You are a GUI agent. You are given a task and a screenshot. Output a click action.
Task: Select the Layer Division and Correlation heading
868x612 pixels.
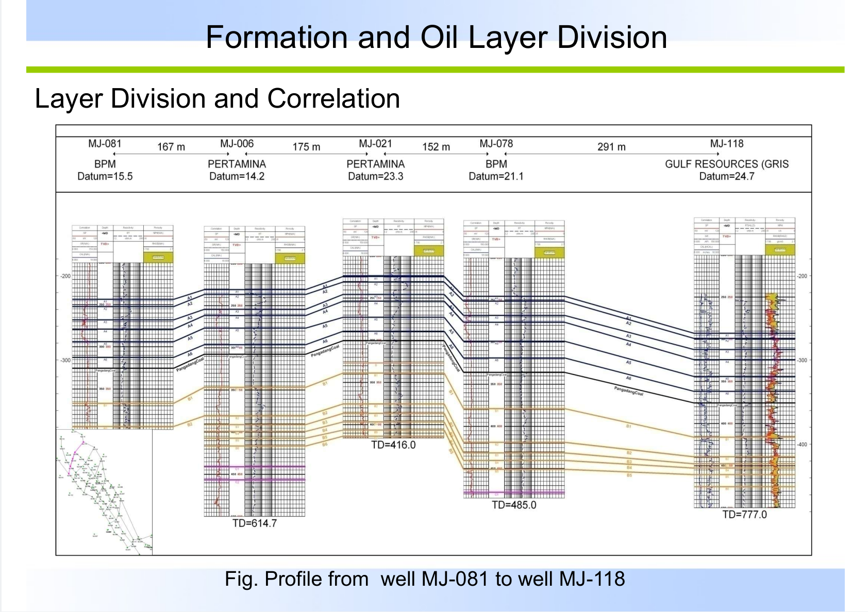tap(217, 98)
